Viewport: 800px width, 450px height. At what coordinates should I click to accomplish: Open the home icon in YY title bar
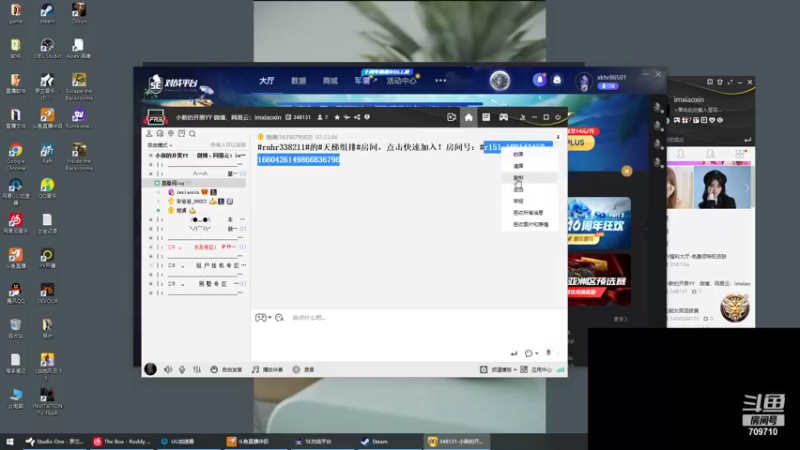[x=468, y=117]
